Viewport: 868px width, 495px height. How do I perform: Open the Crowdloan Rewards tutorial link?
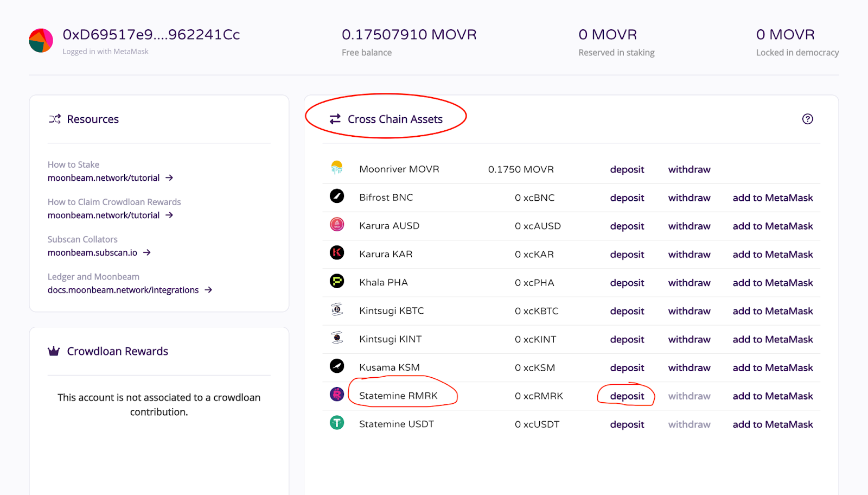[x=104, y=215]
